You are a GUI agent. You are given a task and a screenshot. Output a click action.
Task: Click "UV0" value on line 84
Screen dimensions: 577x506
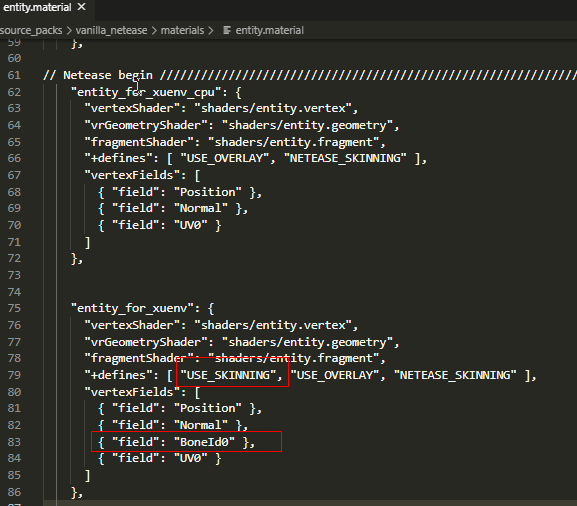pos(190,458)
